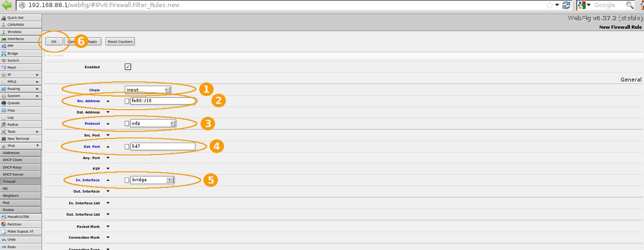Click the Reset Counters button
This screenshot has height=250, width=644.
[120, 41]
